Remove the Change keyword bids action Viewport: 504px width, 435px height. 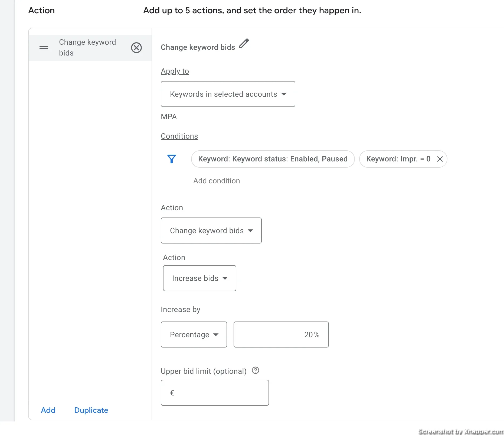coord(136,48)
